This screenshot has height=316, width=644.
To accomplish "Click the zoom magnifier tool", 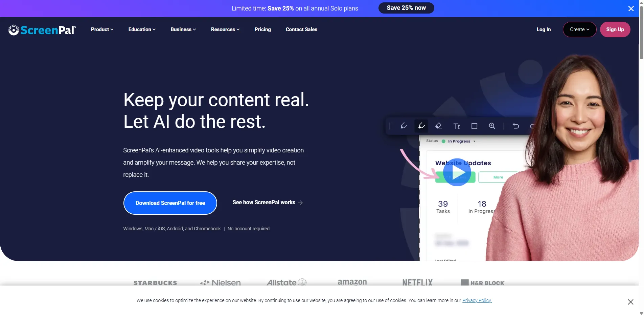I will pyautogui.click(x=492, y=126).
